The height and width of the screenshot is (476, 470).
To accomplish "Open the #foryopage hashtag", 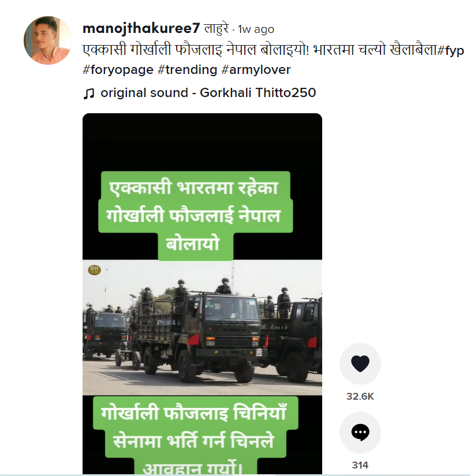I will (118, 70).
